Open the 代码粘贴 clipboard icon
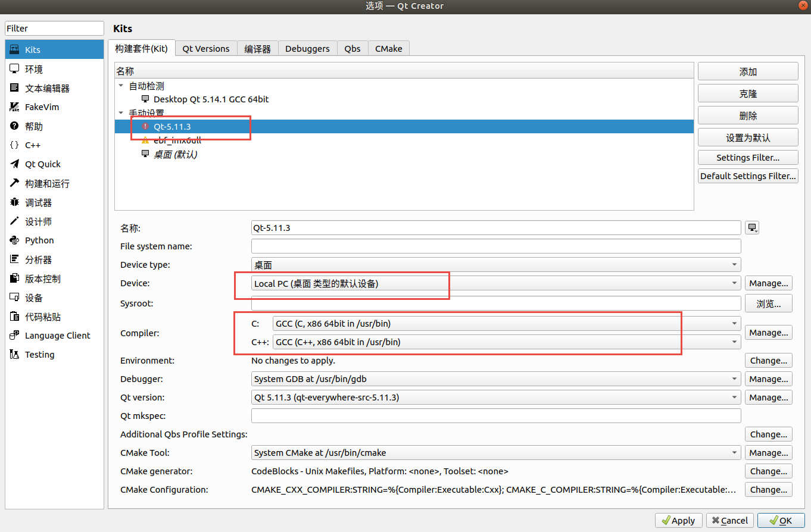This screenshot has height=532, width=811. click(15, 317)
